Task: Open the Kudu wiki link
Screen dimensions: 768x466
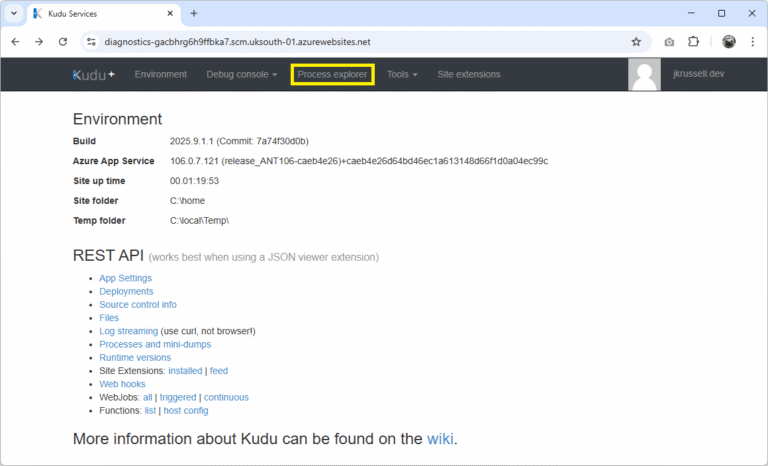Action: [x=440, y=439]
